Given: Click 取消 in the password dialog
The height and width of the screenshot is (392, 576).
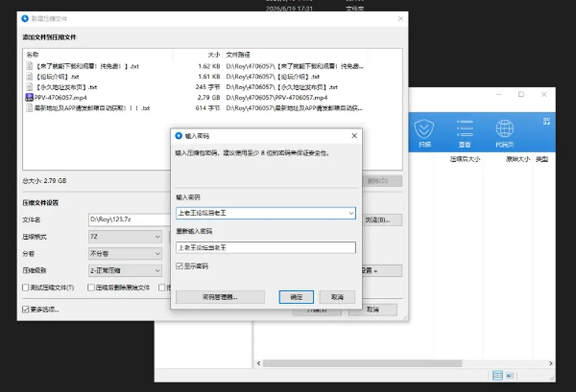Looking at the screenshot, I should [x=337, y=297].
